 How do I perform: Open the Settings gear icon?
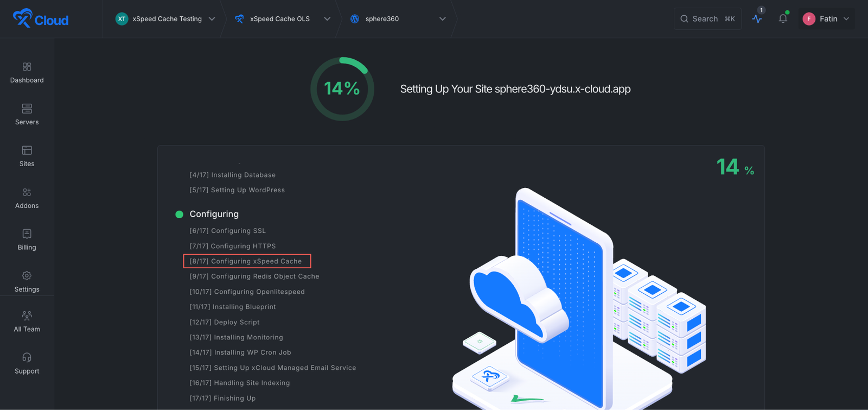point(27,276)
